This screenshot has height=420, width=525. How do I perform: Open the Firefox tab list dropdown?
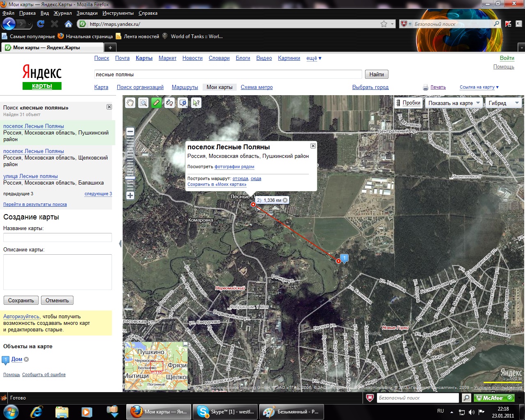521,48
